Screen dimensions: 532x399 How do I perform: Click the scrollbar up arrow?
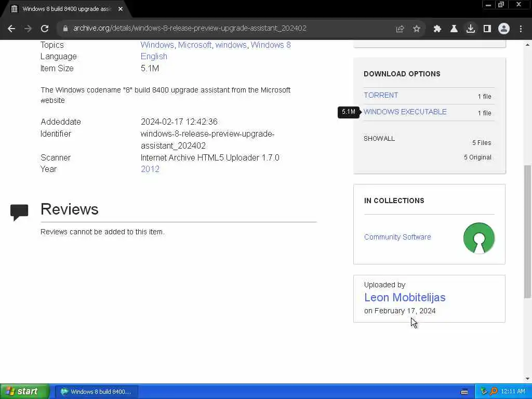[x=527, y=45]
